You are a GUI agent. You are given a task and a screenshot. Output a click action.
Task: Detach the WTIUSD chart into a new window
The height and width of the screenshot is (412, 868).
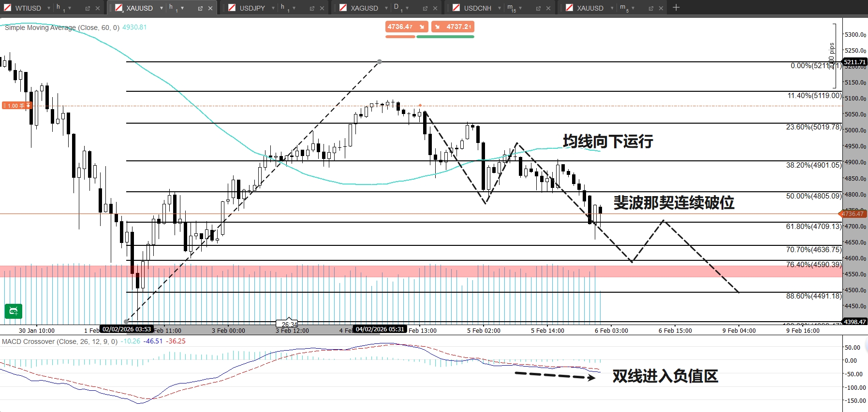click(88, 8)
